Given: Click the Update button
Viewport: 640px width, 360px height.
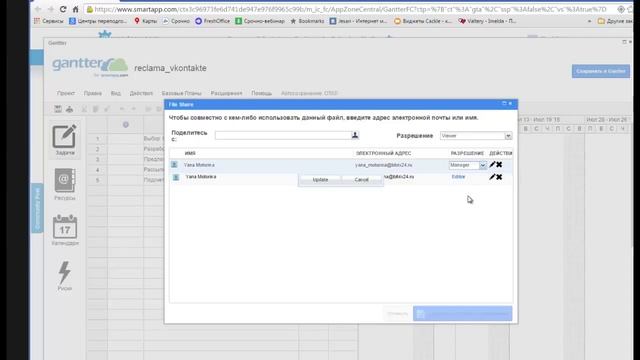Looking at the screenshot, I should pyautogui.click(x=320, y=180).
